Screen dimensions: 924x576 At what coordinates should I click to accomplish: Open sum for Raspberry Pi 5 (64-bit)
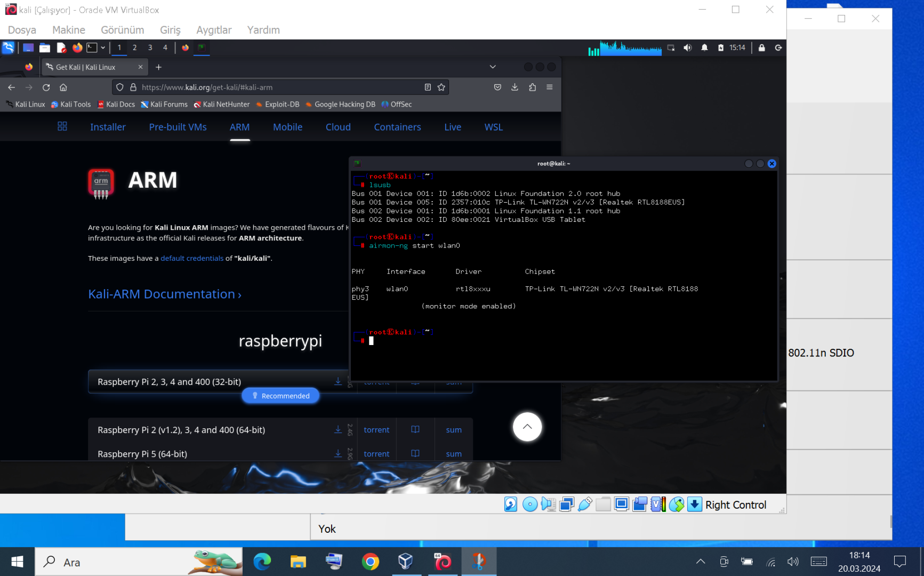point(454,454)
